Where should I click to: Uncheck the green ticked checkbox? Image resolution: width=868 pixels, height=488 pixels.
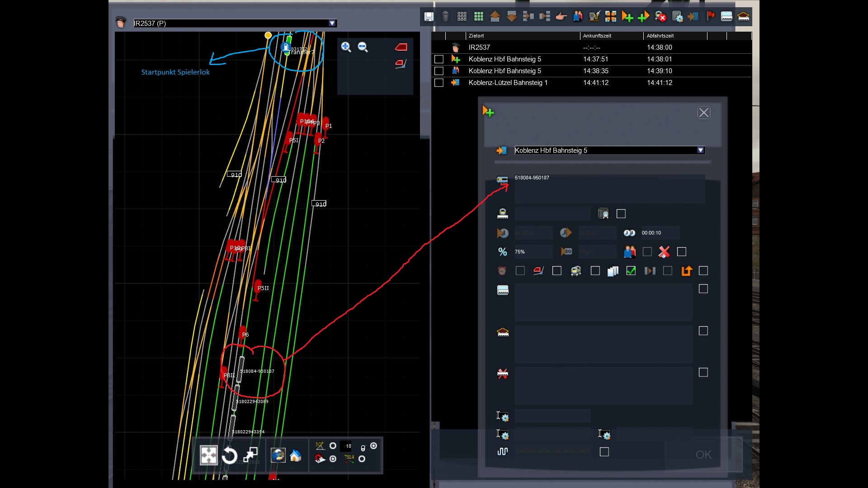click(x=631, y=271)
